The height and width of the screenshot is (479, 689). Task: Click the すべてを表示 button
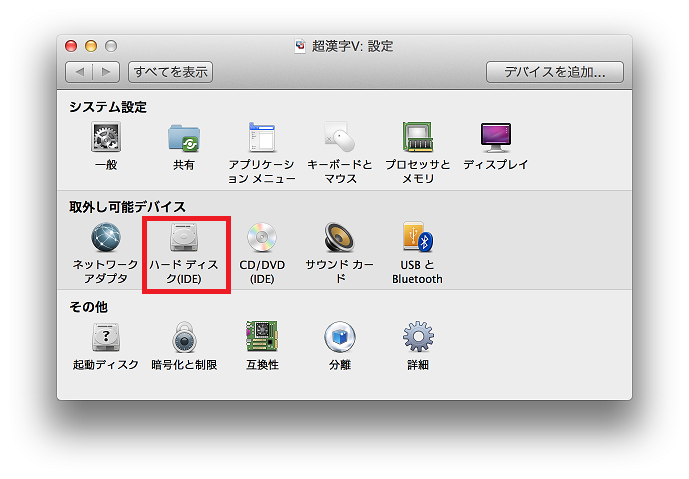[x=170, y=72]
